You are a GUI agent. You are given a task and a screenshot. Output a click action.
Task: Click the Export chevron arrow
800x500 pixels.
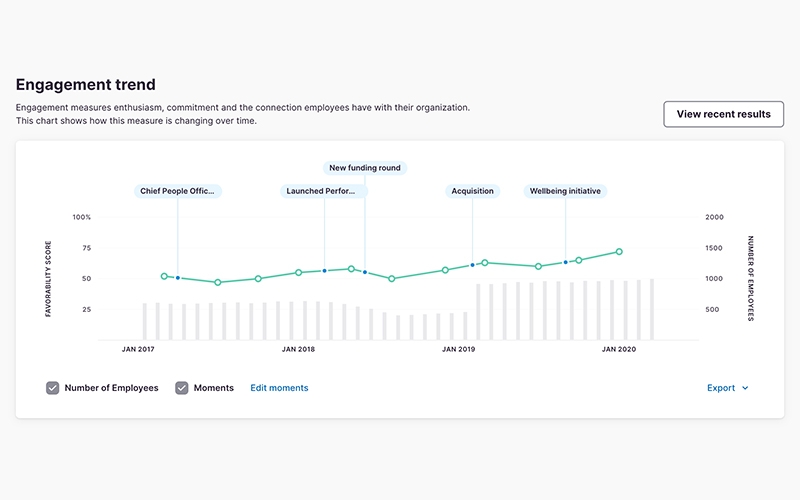click(745, 388)
